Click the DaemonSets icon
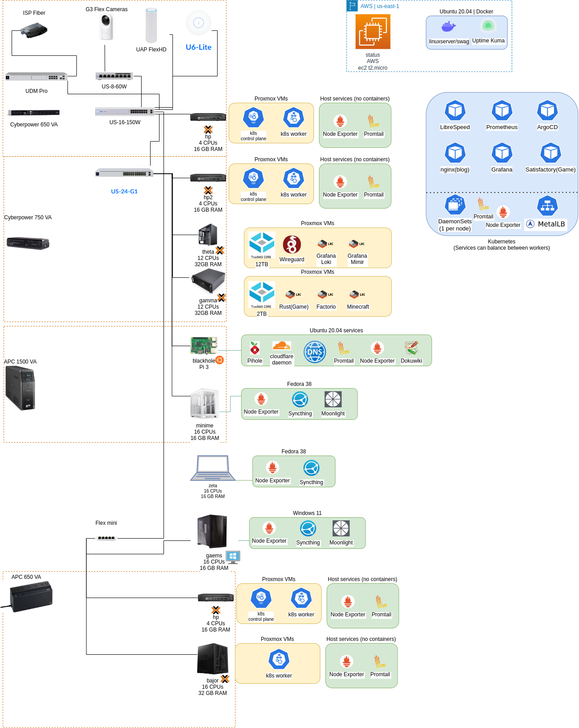 (x=455, y=205)
